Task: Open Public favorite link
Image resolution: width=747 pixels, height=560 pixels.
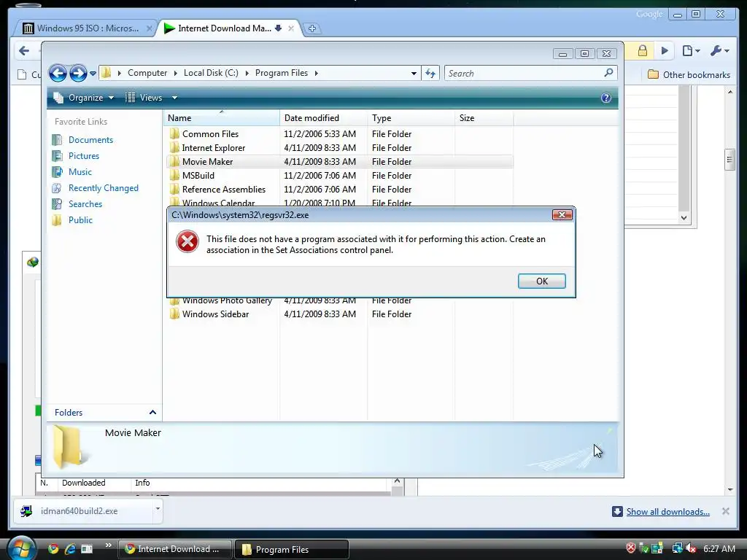Action: pos(80,220)
